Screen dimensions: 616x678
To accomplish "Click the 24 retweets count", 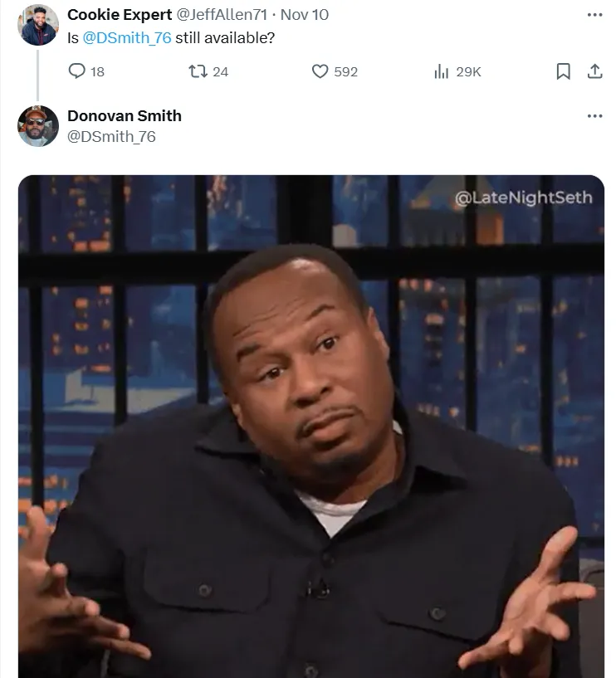I will coord(220,71).
